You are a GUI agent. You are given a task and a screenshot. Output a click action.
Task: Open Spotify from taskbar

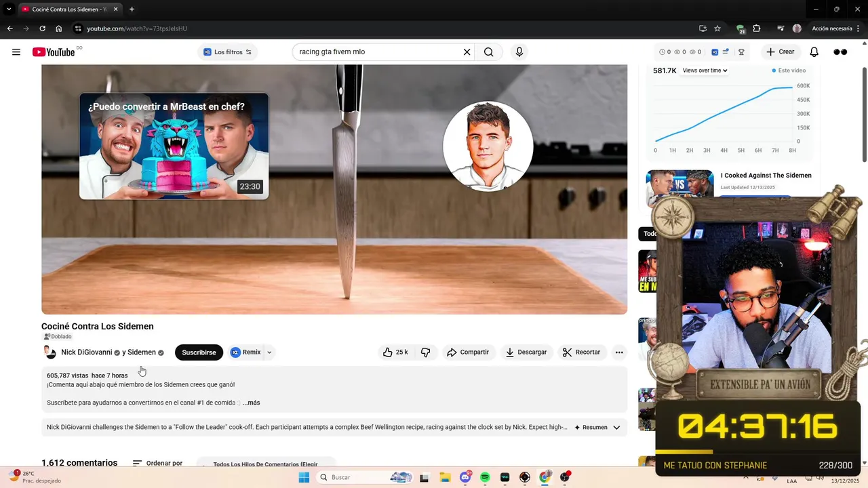485,477
